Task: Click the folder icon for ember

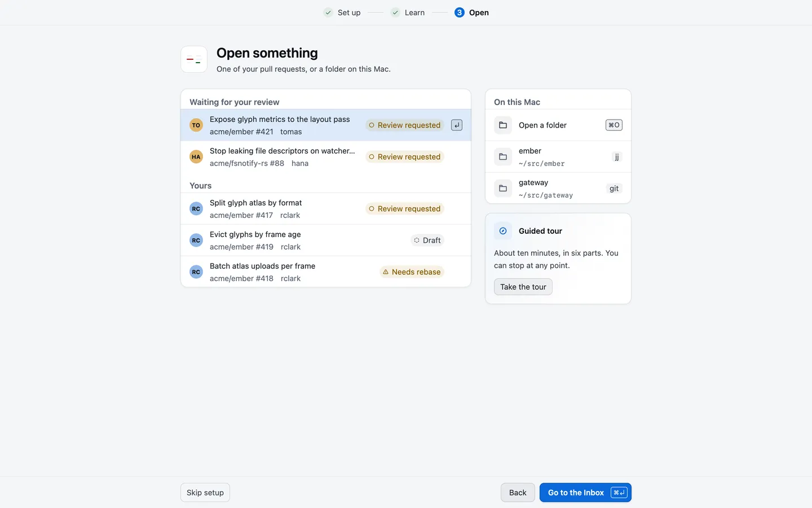Action: tap(503, 157)
